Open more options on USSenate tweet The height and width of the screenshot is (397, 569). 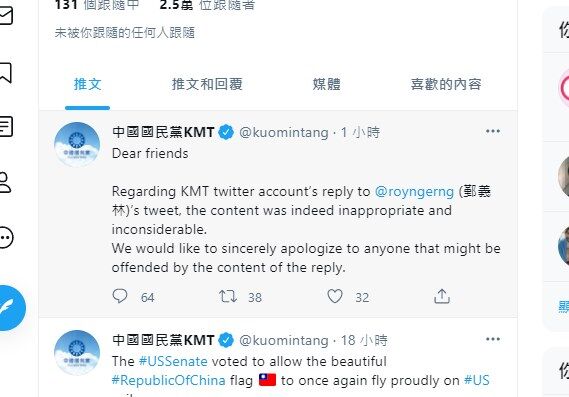click(493, 339)
